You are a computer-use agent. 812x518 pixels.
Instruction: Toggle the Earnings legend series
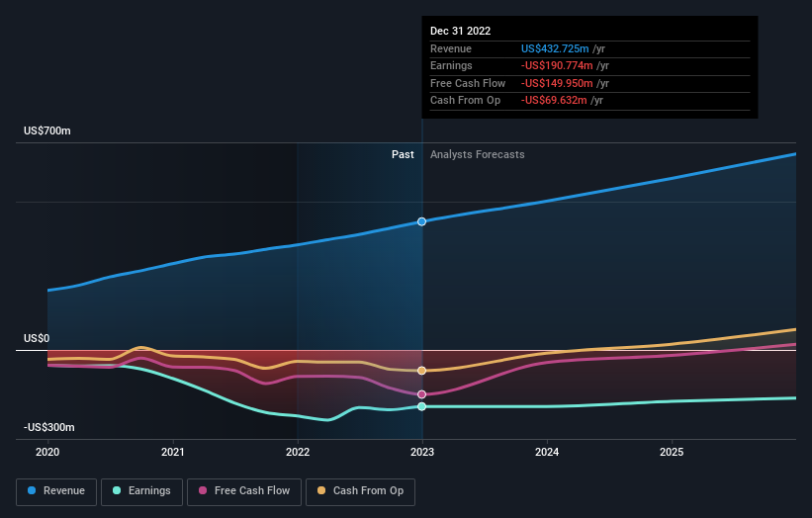click(x=141, y=491)
